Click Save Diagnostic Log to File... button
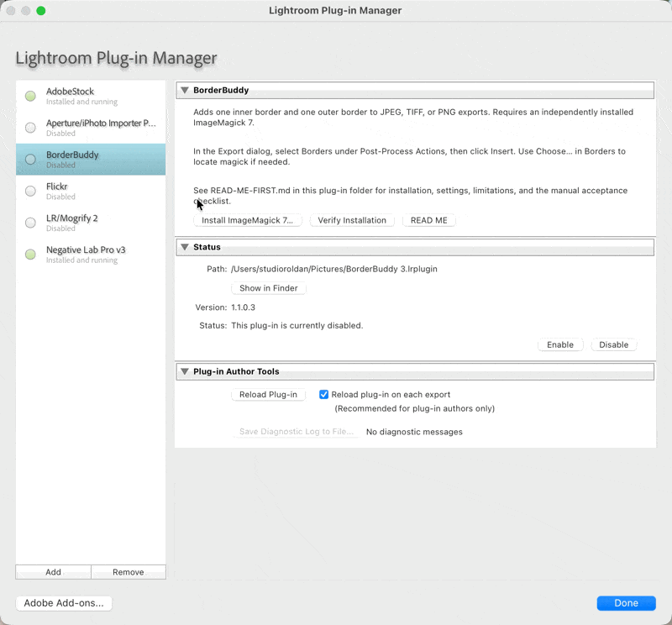Viewport: 672px width, 625px height. coord(297,432)
